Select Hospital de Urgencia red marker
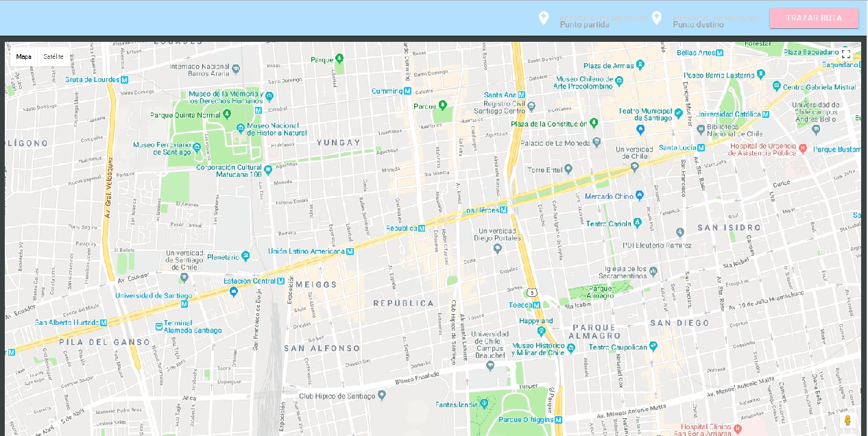 pos(803,147)
